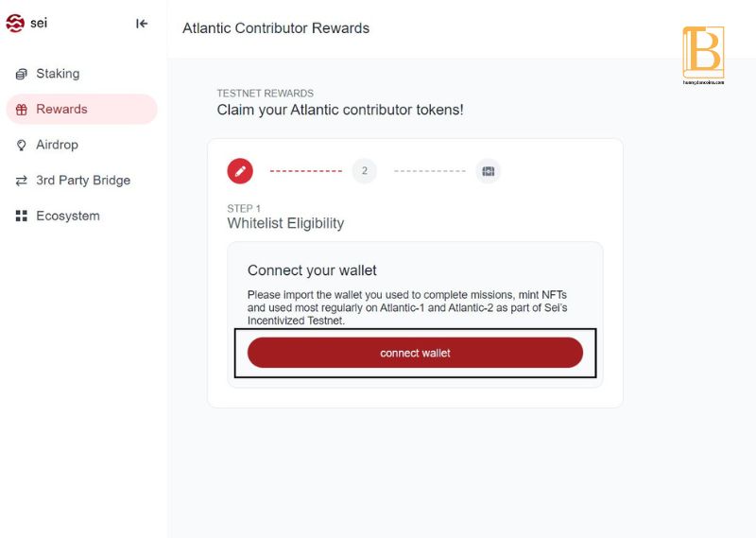
Task: Collapse the sidebar with arrow icon
Action: pyautogui.click(x=141, y=24)
